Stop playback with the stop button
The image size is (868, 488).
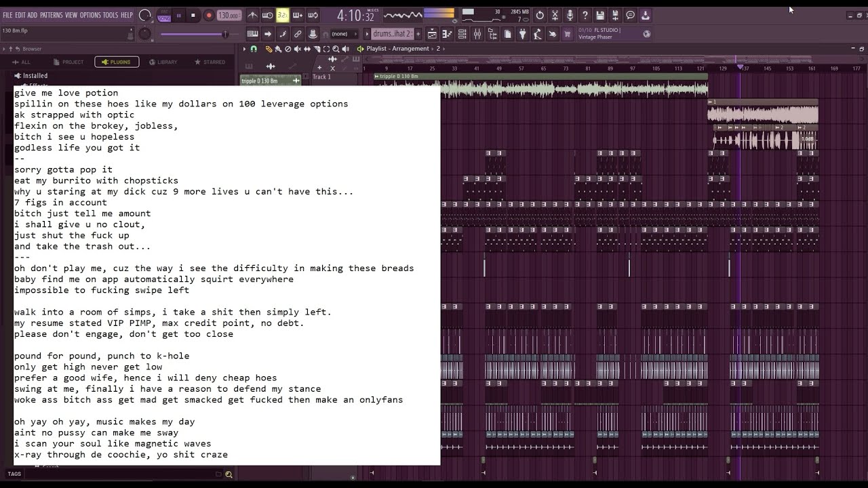[x=193, y=15]
